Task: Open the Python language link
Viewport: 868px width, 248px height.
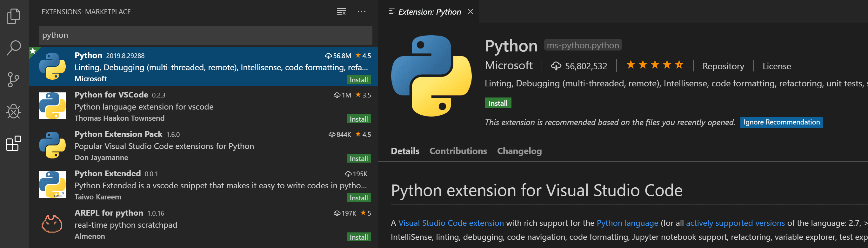Action: tap(627, 223)
